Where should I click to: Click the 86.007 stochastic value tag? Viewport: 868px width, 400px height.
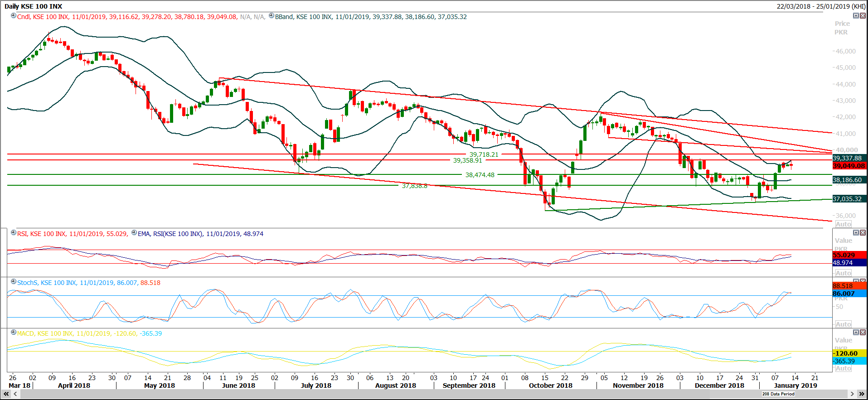(x=849, y=294)
